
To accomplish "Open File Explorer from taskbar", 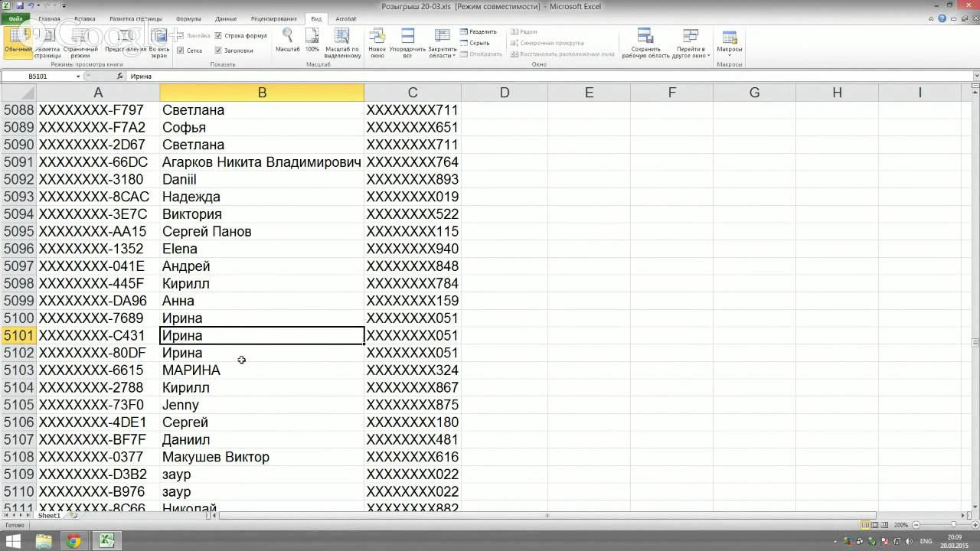I will pos(44,541).
